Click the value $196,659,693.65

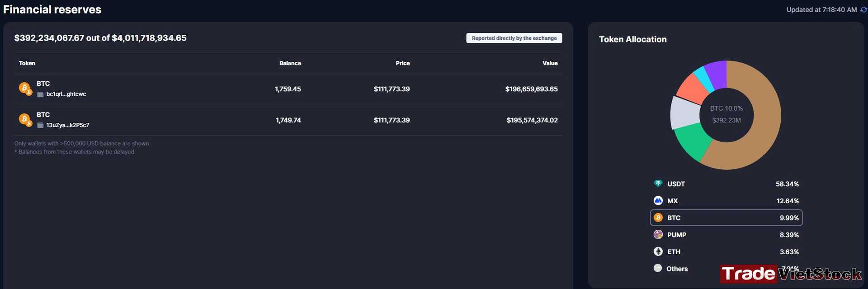pos(531,89)
